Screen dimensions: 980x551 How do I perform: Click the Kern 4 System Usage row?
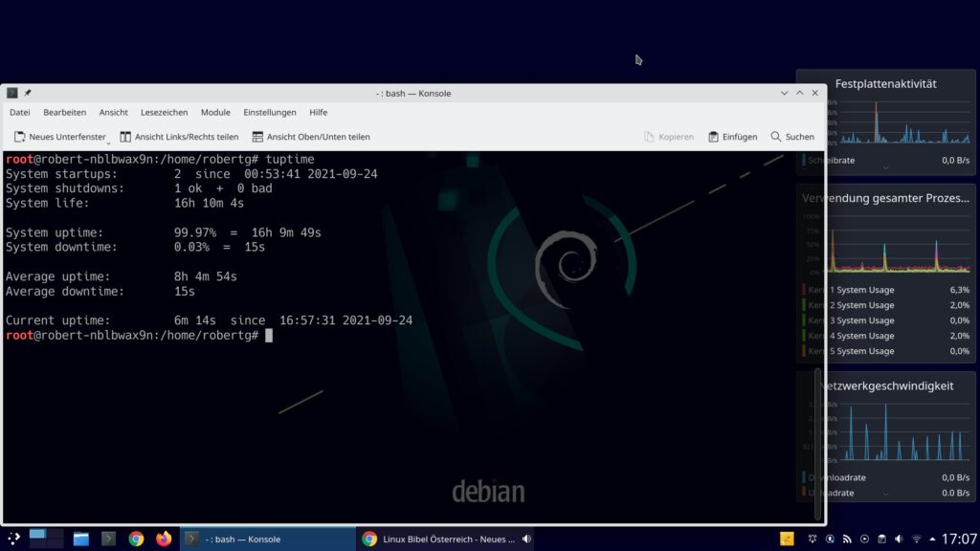coord(885,336)
